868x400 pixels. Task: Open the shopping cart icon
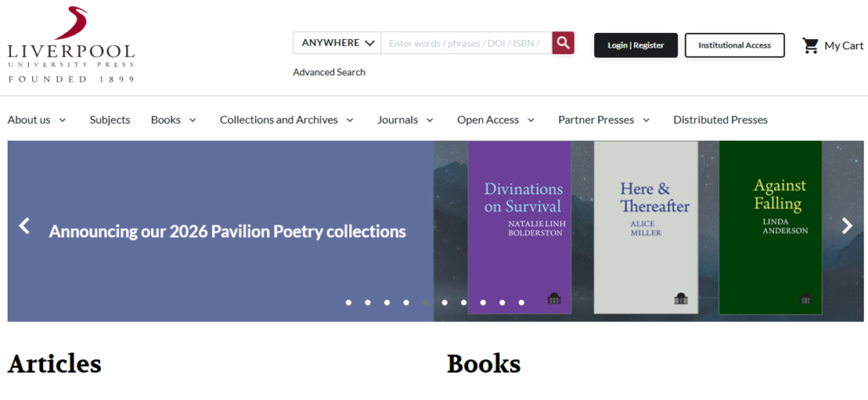click(x=810, y=46)
